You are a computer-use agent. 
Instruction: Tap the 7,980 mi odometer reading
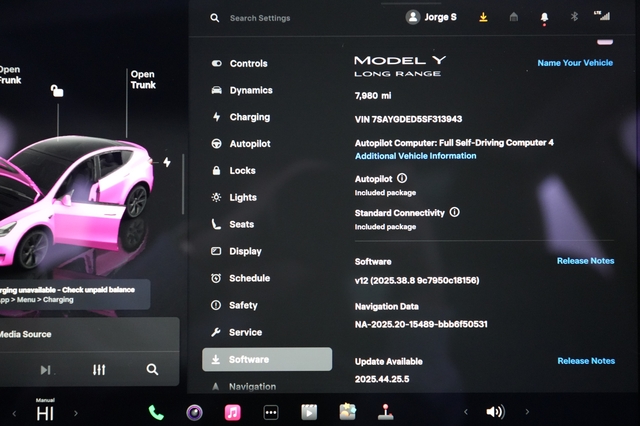click(x=373, y=95)
